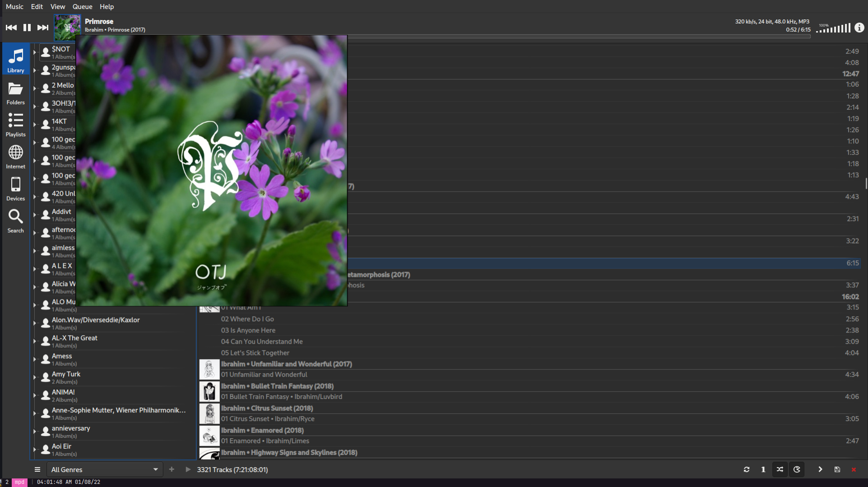This screenshot has width=868, height=487.
Task: Open the Help menu
Action: click(107, 7)
